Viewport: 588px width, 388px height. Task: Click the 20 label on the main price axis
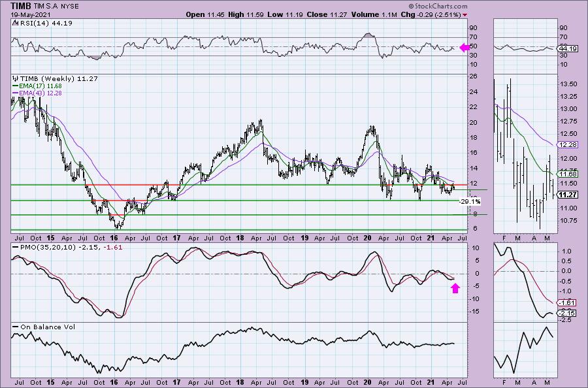point(474,123)
